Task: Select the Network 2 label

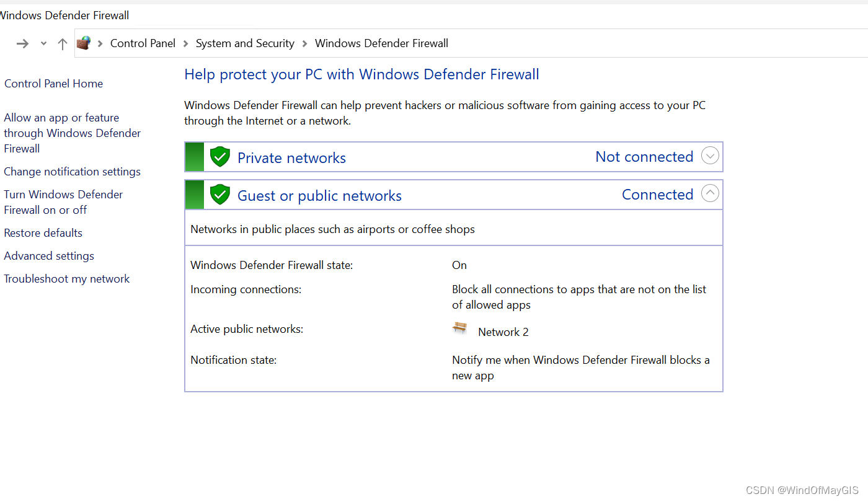Action: (x=503, y=332)
